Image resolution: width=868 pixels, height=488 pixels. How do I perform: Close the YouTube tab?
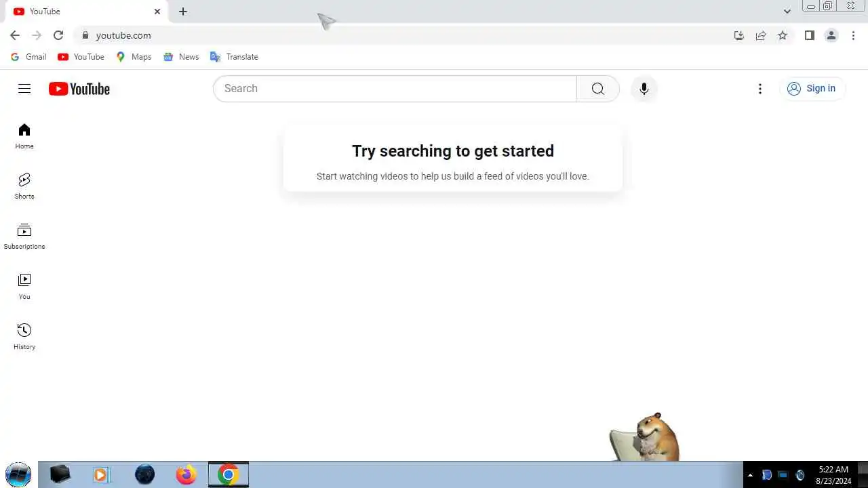157,12
